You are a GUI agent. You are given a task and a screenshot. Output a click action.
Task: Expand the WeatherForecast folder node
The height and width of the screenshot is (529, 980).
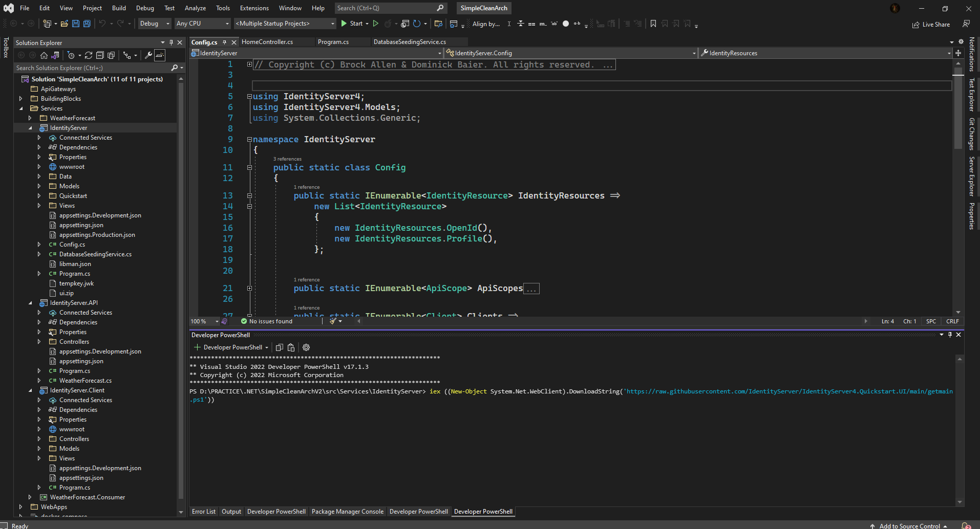pos(30,118)
